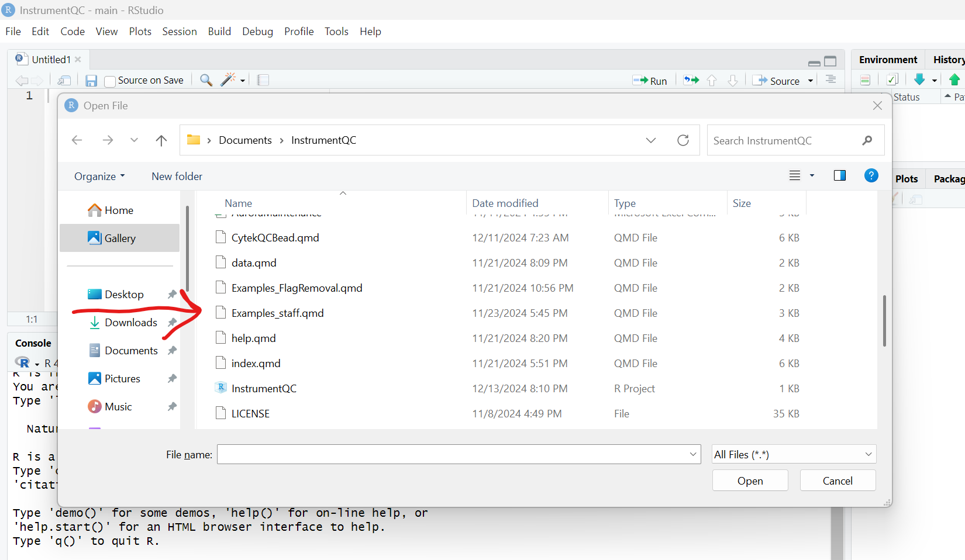This screenshot has height=560, width=965.
Task: Toggle the preview pane icon
Action: [x=839, y=176]
